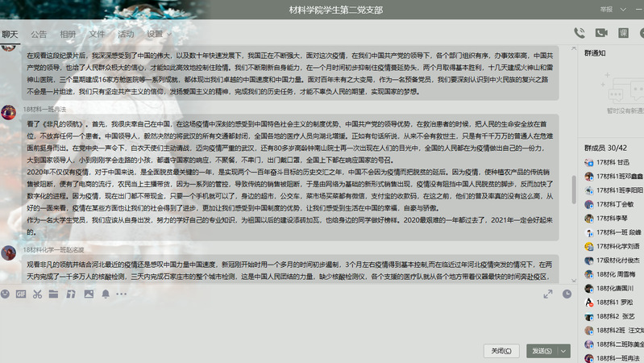The width and height of the screenshot is (644, 363).
Task: Switch to the 公告 tab
Action: (x=39, y=34)
